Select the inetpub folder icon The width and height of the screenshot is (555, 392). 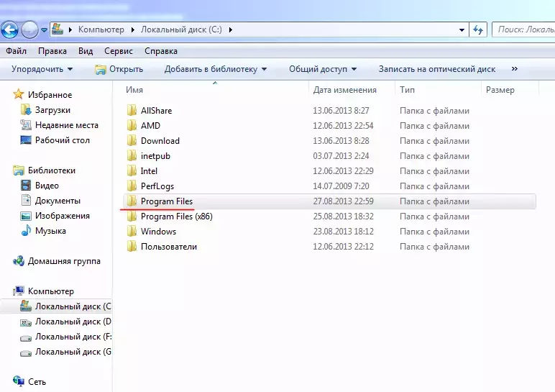tap(132, 155)
